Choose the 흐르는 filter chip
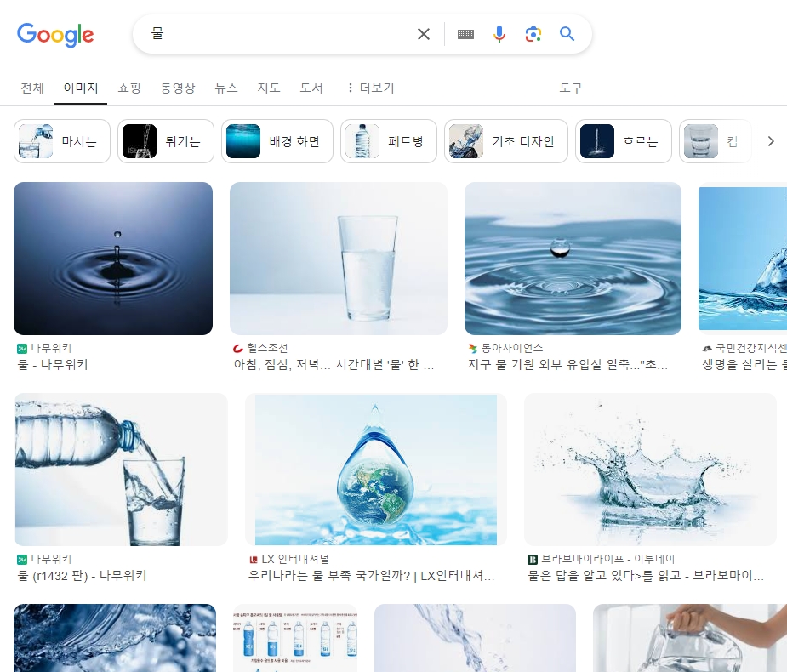 click(x=624, y=141)
